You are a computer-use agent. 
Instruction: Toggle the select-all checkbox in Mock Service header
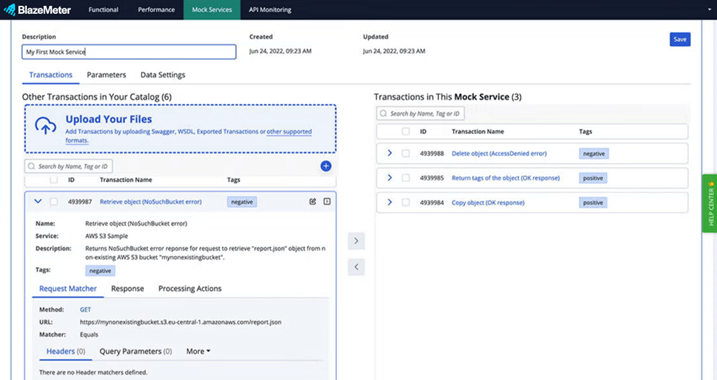point(406,132)
